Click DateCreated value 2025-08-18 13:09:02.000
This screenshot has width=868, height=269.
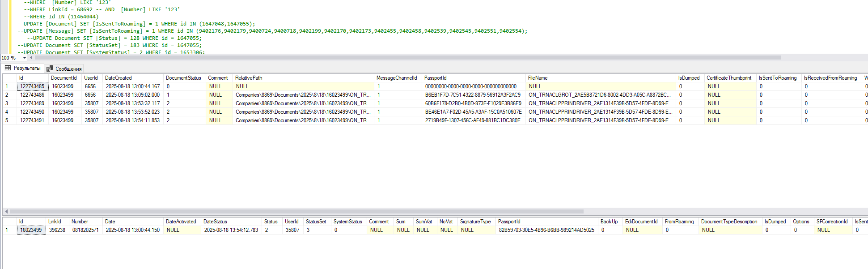[133, 95]
